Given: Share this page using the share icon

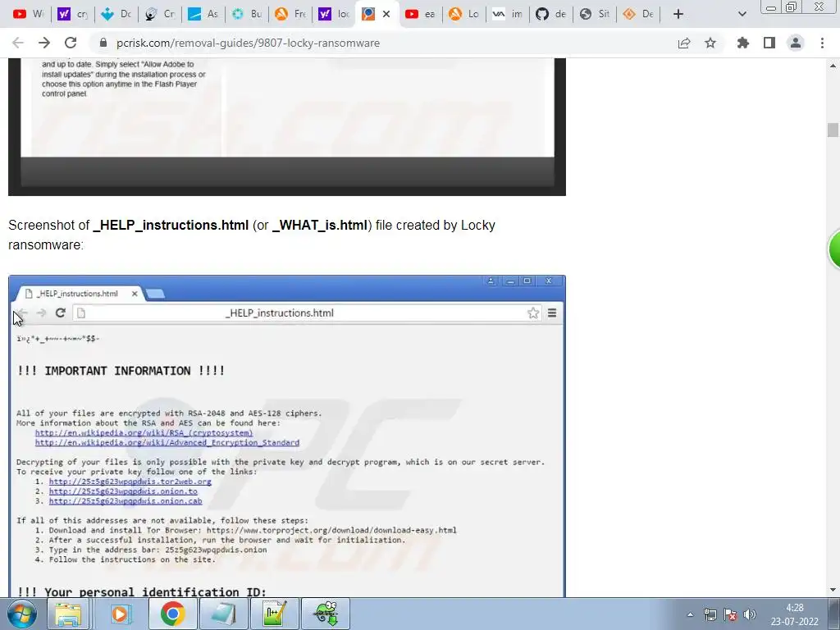Looking at the screenshot, I should pos(684,43).
